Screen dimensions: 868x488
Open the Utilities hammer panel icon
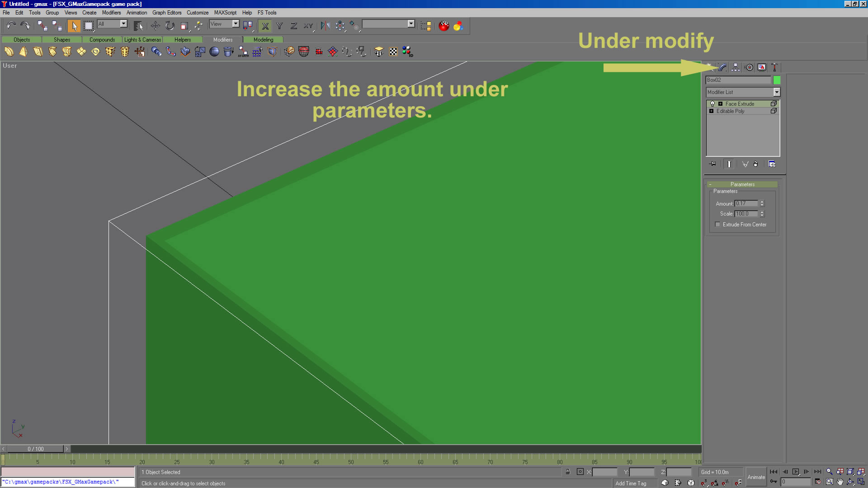click(774, 67)
